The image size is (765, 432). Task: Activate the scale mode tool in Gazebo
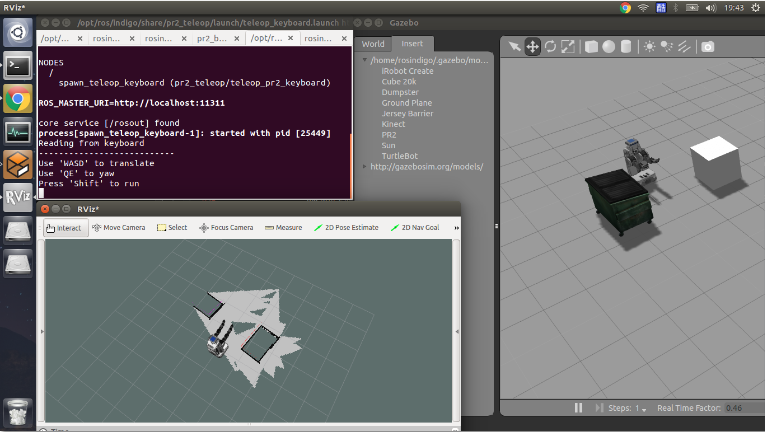(x=568, y=46)
